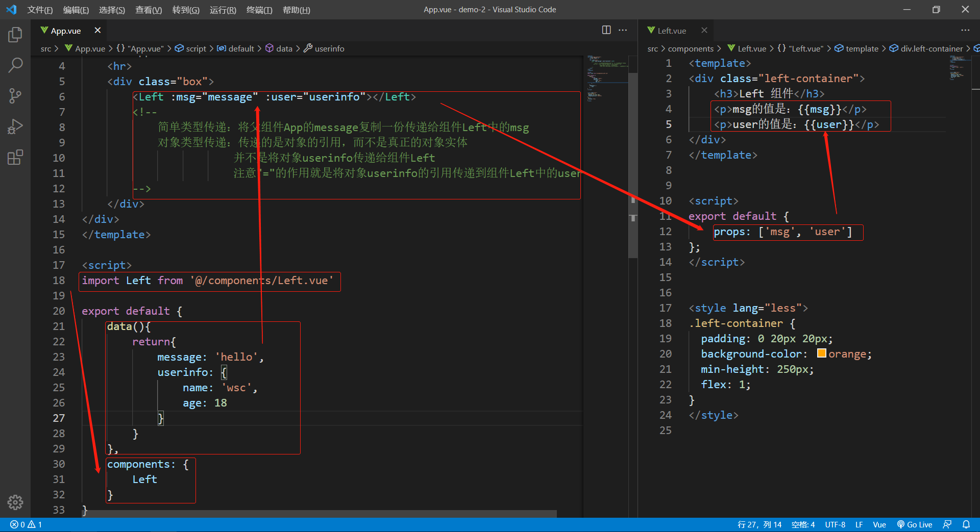The height and width of the screenshot is (532, 980).
Task: Open the Run and Debug view
Action: pos(15,126)
